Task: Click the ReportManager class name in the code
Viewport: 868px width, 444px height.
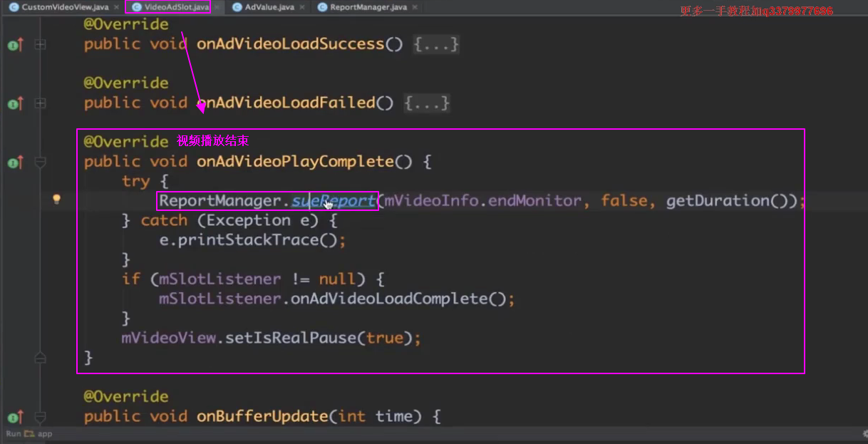Action: coord(219,201)
